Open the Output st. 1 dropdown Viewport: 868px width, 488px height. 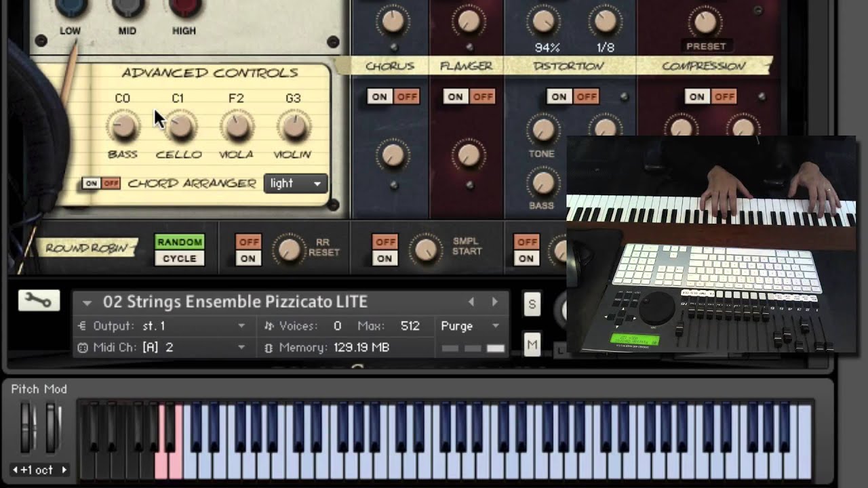(241, 326)
